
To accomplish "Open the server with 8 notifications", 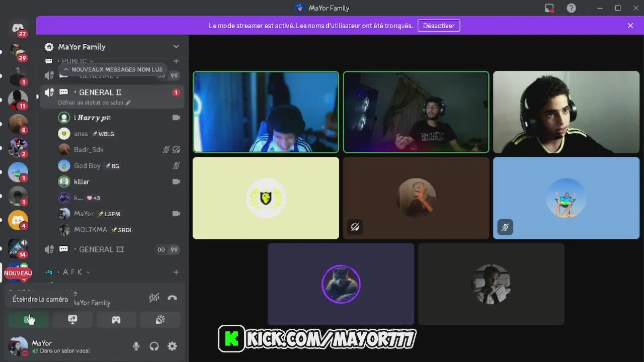I will coord(18,124).
